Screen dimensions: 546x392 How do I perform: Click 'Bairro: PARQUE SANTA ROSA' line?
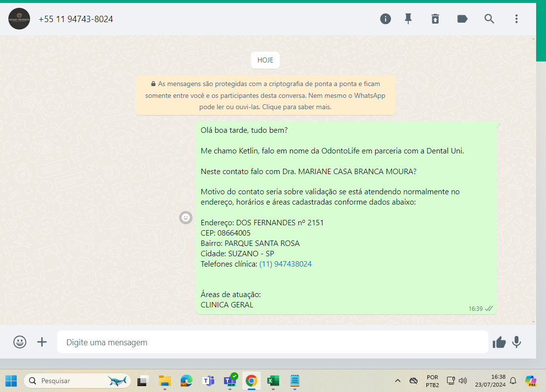[250, 243]
